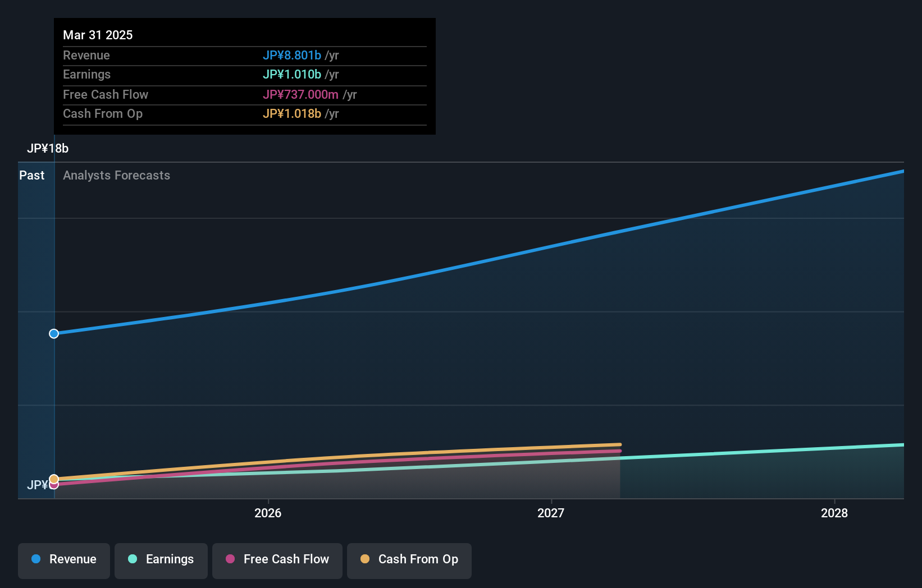922x588 pixels.
Task: Toggle the Earnings legend button
Action: (x=161, y=561)
